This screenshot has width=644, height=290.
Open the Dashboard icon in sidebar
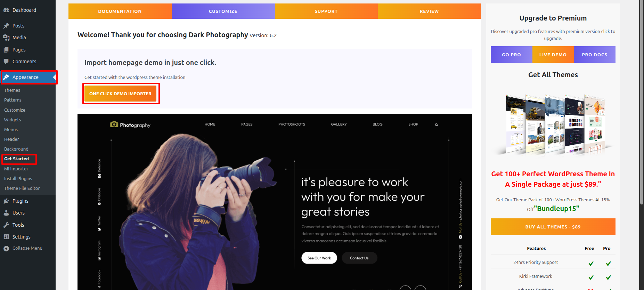pyautogui.click(x=6, y=10)
